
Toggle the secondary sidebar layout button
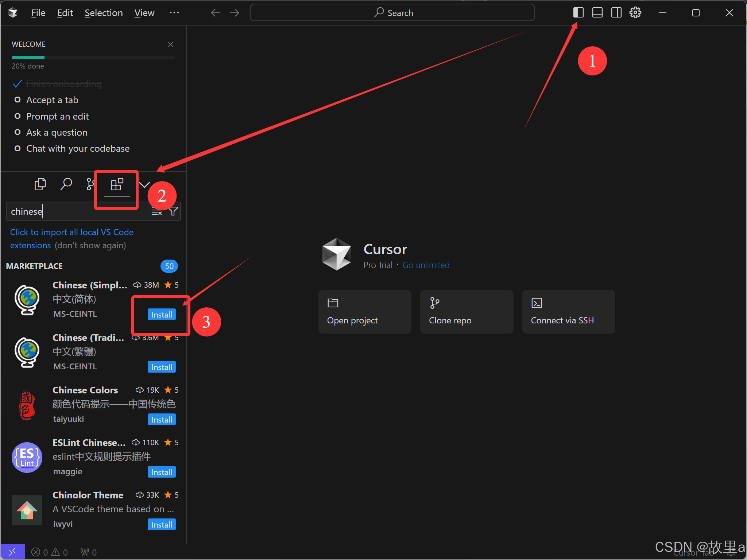click(x=616, y=13)
